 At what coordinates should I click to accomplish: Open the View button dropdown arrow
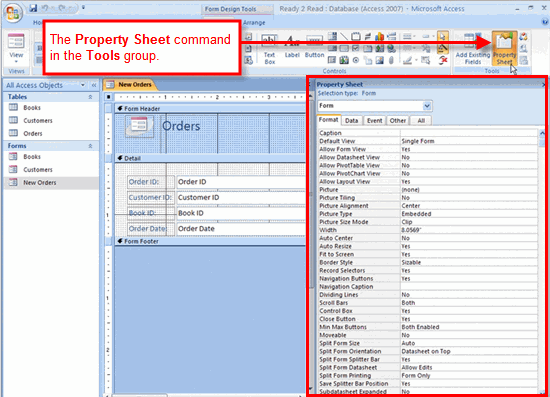[16, 62]
